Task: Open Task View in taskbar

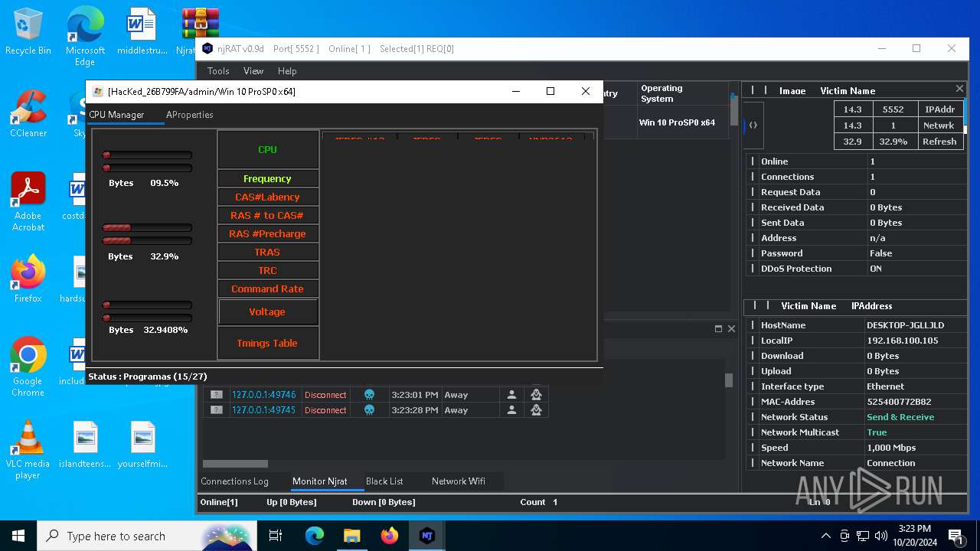Action: click(x=276, y=536)
